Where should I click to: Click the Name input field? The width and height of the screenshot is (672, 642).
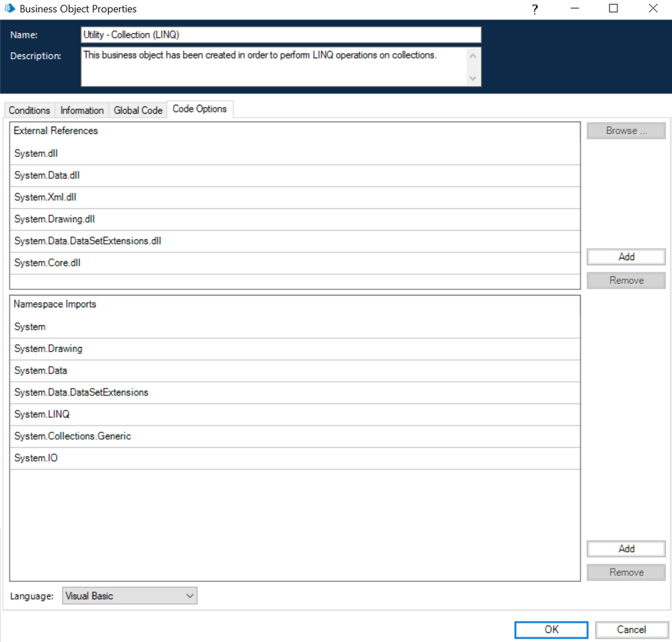tap(281, 35)
